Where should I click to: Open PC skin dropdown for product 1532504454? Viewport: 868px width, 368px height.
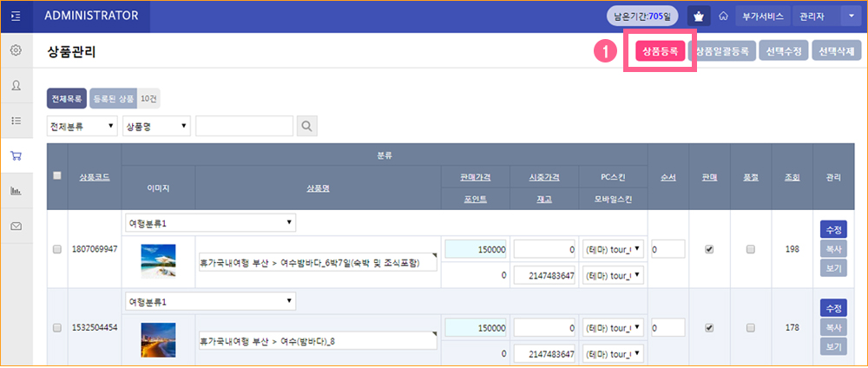click(614, 327)
